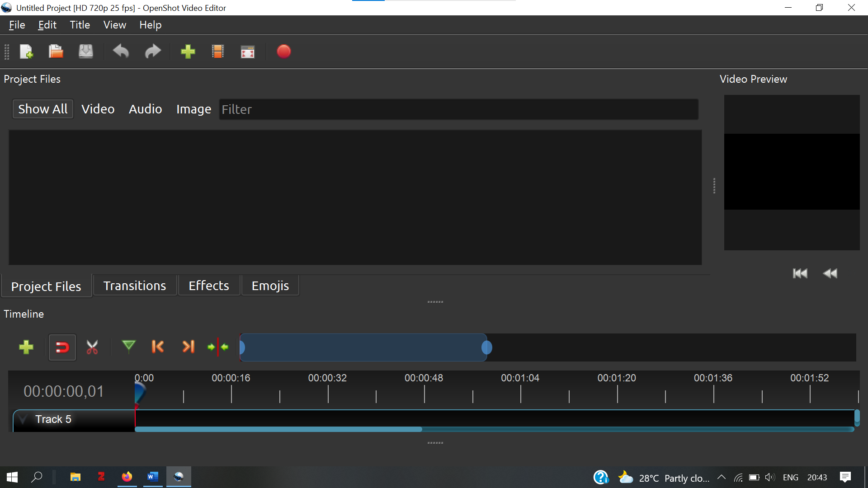
Task: Open Firefox from the taskbar
Action: [x=127, y=477]
